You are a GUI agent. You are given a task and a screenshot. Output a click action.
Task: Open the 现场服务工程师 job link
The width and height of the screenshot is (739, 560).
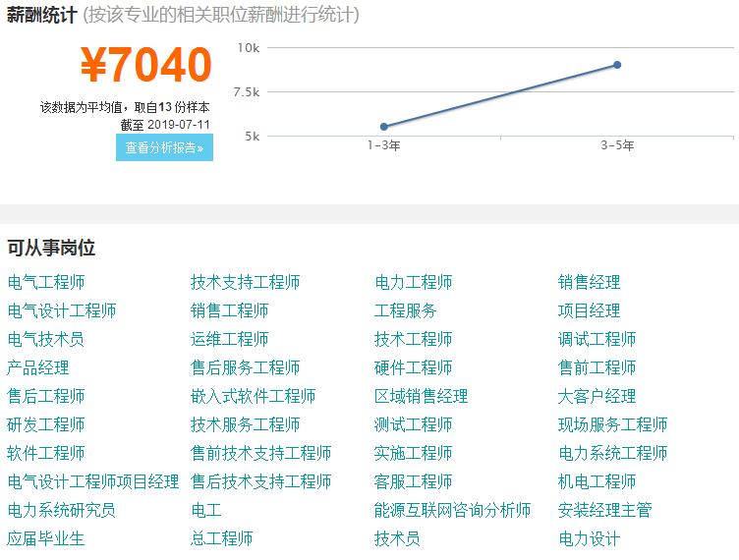pos(612,424)
